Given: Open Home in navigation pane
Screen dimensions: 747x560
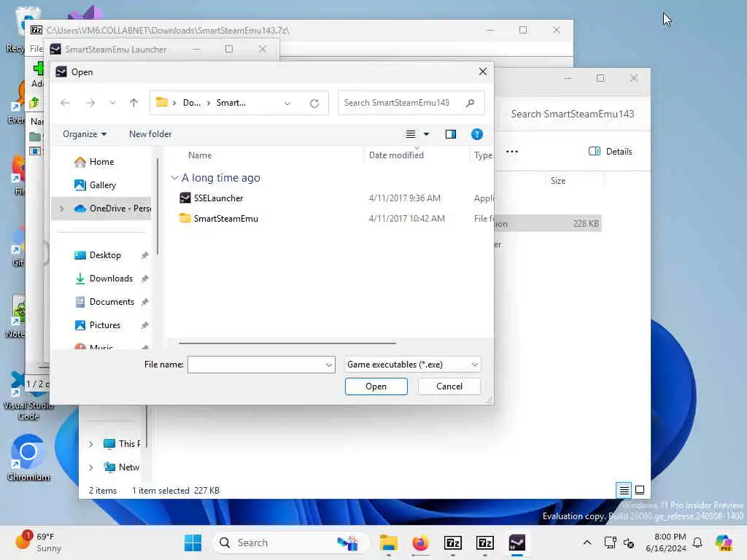Looking at the screenshot, I should coord(101,162).
